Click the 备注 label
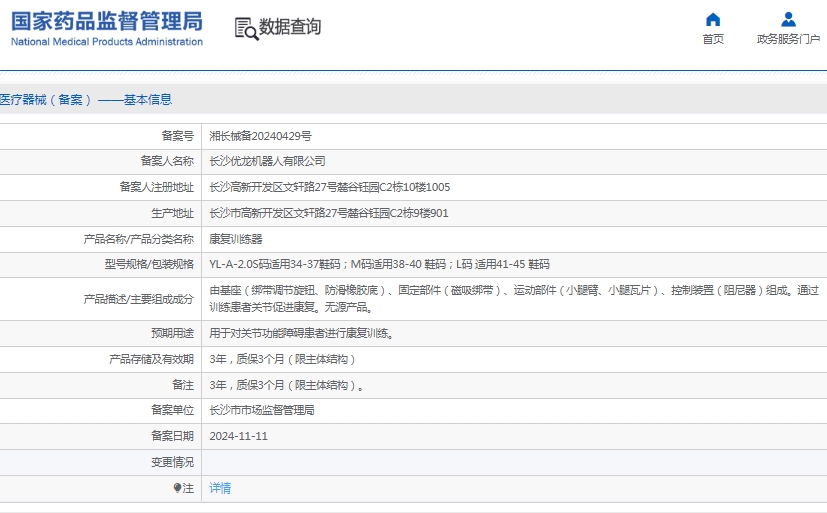The height and width of the screenshot is (513, 827). point(183,385)
